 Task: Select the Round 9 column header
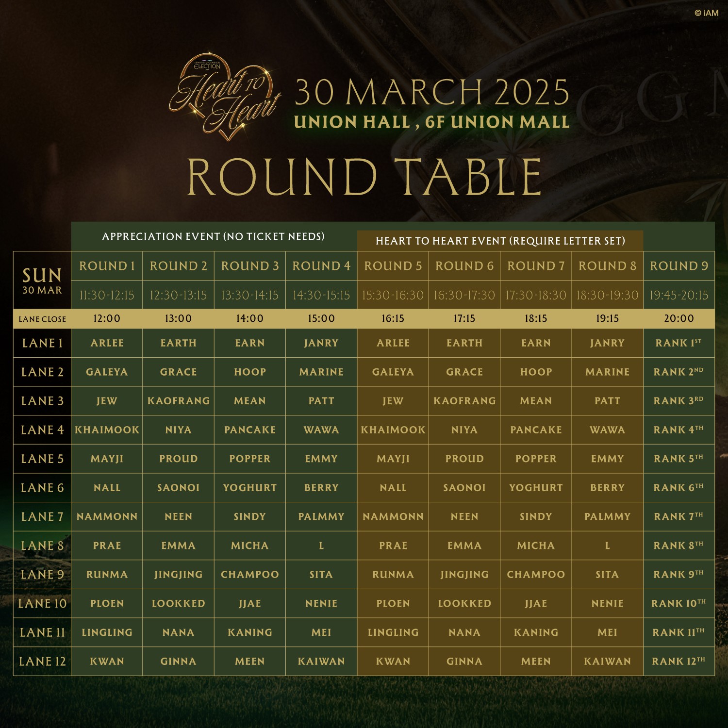tap(679, 266)
